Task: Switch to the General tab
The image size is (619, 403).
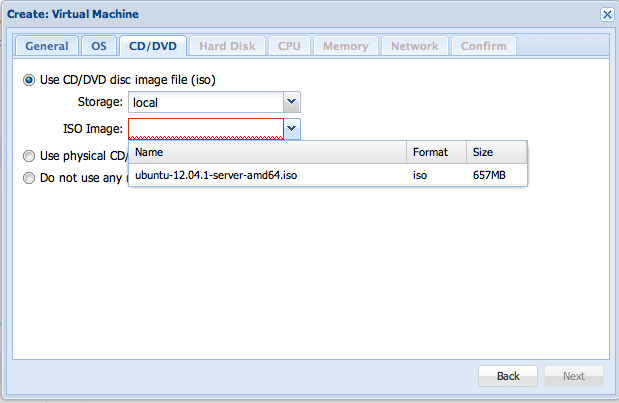Action: coord(46,46)
